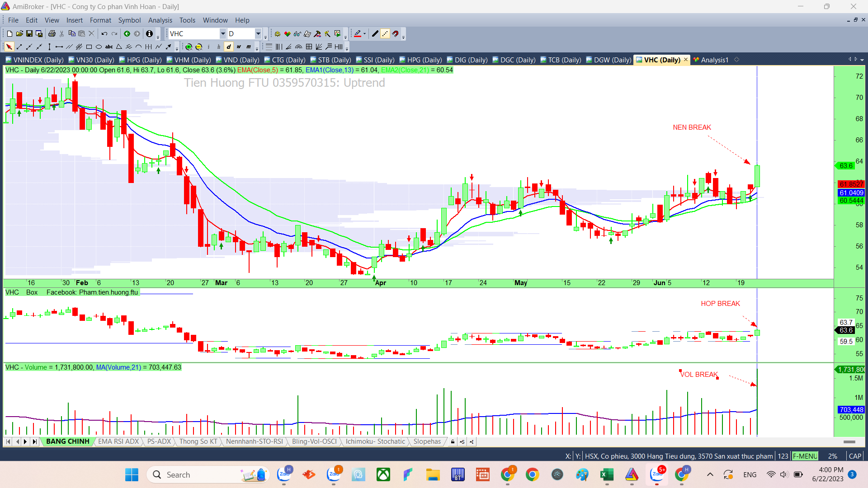Click the Save file icon
868x488 pixels.
point(29,33)
